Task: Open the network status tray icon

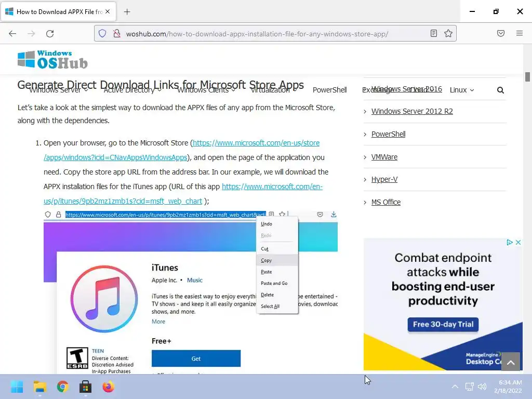Action: pos(469,387)
